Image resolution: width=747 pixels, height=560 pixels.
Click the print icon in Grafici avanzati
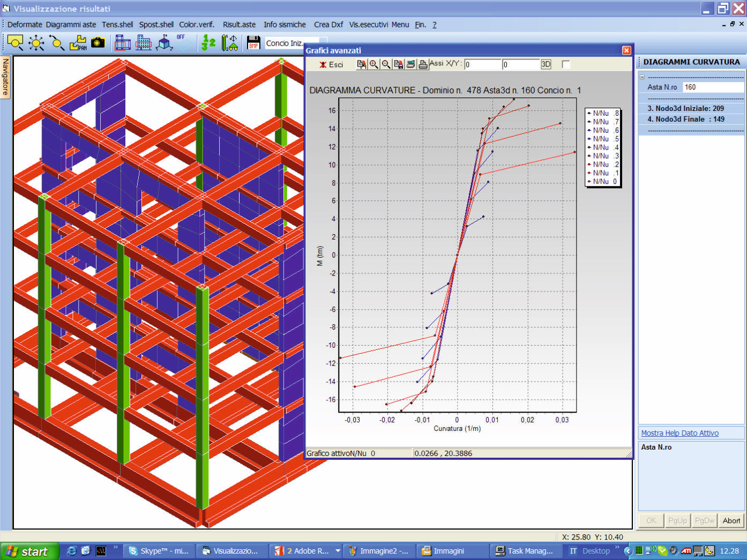(423, 64)
